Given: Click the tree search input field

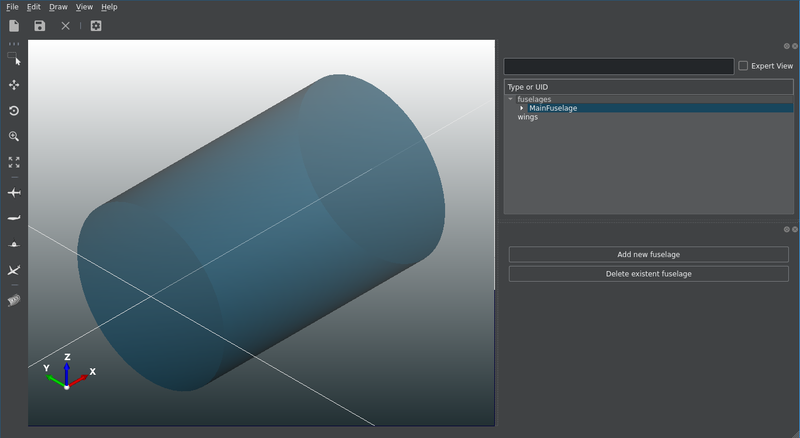Looking at the screenshot, I should (x=618, y=66).
